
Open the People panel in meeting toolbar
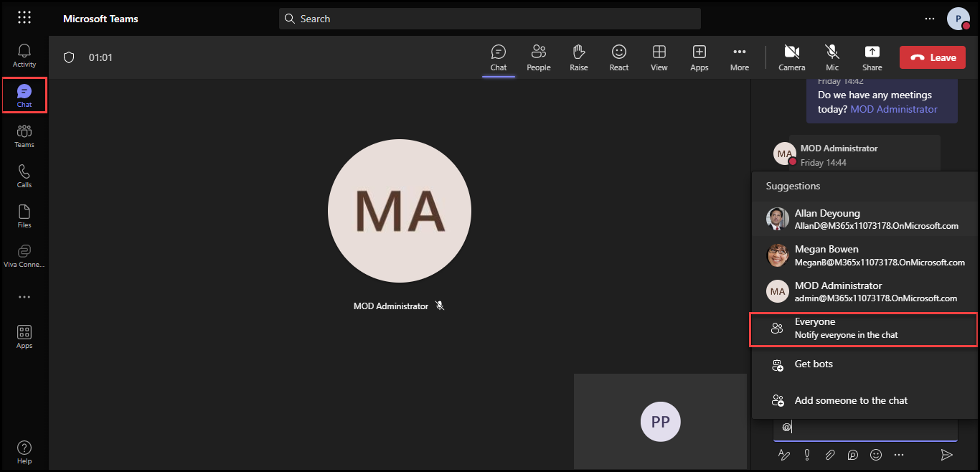pos(538,57)
